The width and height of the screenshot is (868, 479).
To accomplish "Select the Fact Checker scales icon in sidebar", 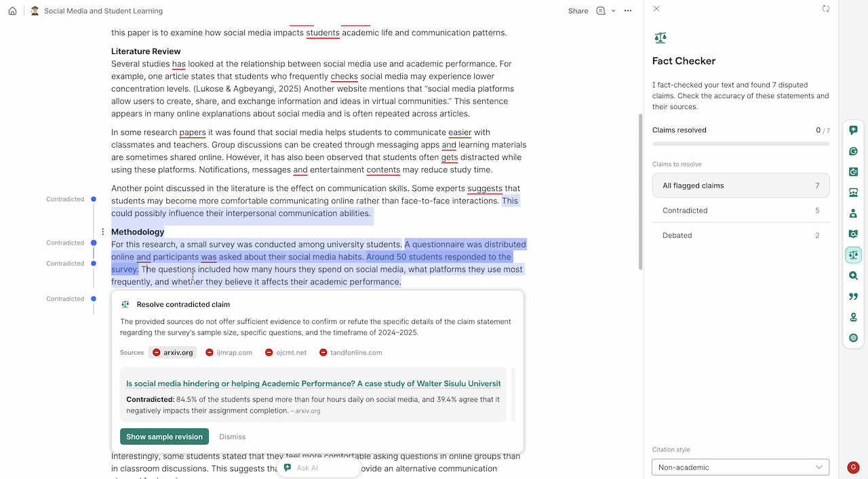I will click(853, 255).
